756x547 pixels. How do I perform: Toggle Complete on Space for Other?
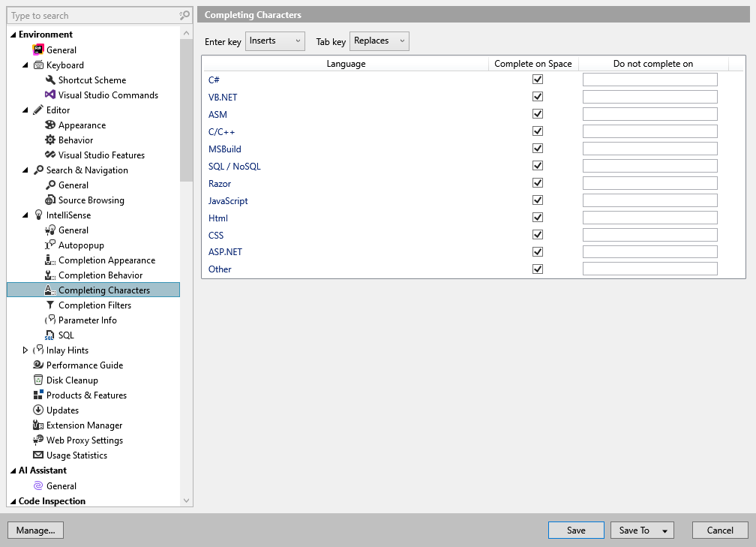[x=538, y=269]
